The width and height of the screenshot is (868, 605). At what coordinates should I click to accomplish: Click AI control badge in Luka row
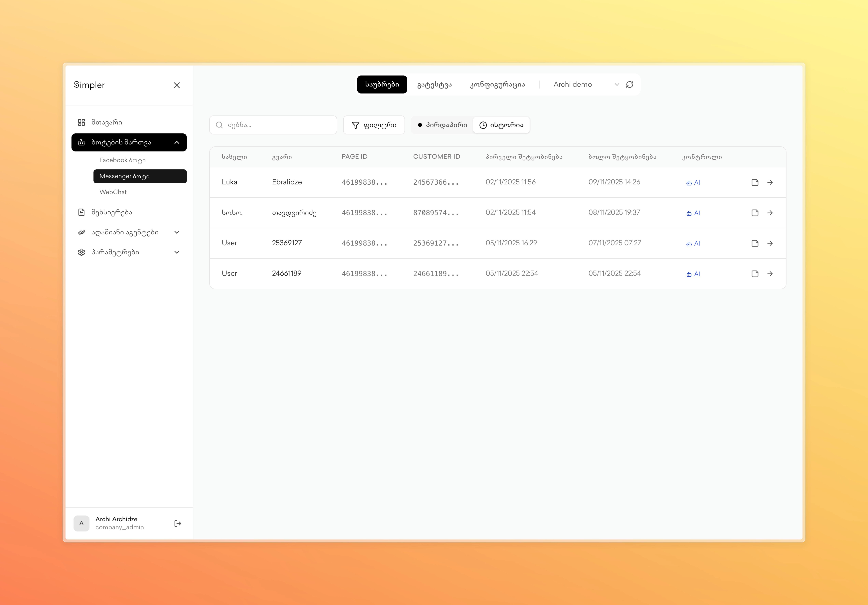pos(693,183)
